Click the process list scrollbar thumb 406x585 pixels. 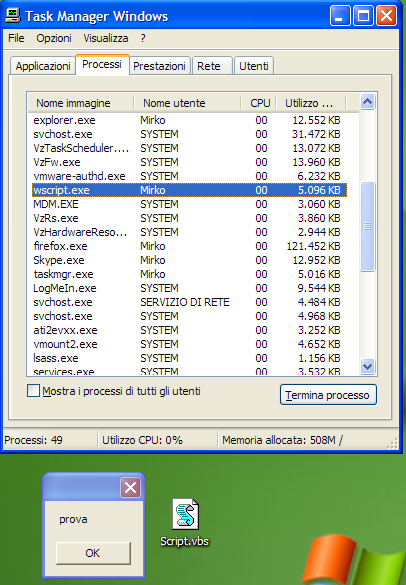pyautogui.click(x=368, y=226)
